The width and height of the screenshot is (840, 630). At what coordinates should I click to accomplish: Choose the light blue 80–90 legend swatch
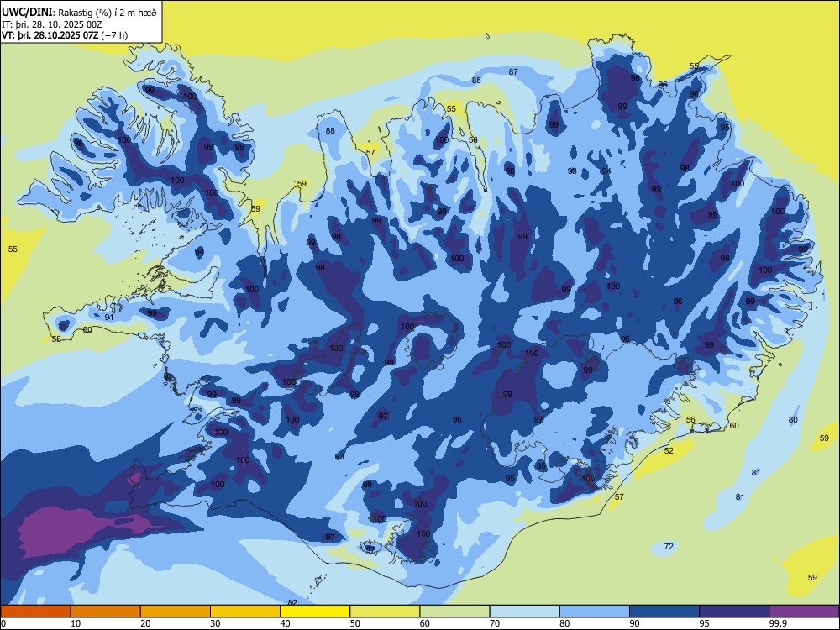(x=594, y=612)
